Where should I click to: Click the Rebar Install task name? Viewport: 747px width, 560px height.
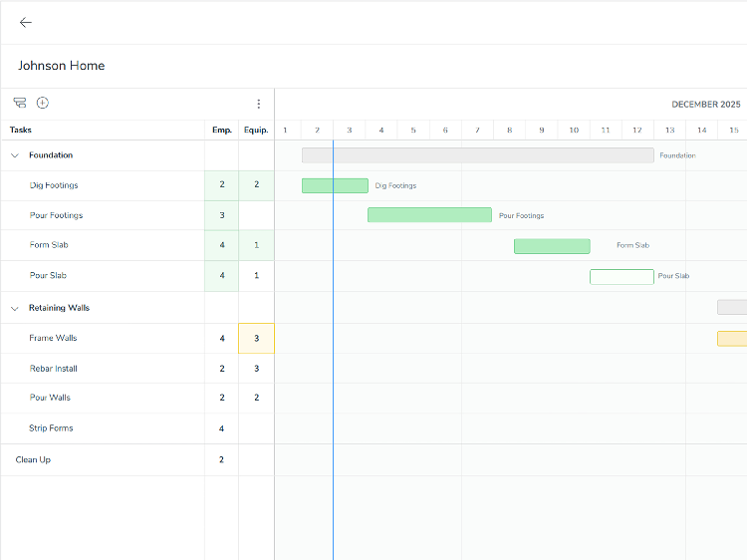point(53,369)
